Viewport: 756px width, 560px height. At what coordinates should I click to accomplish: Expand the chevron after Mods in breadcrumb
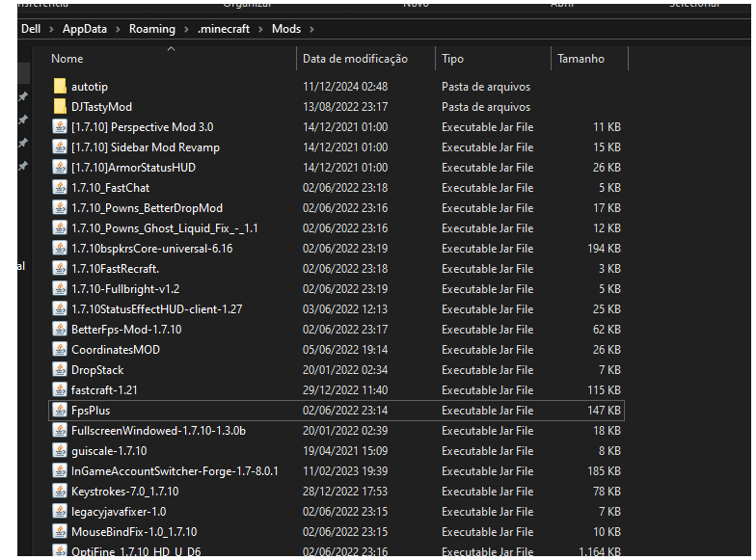312,29
